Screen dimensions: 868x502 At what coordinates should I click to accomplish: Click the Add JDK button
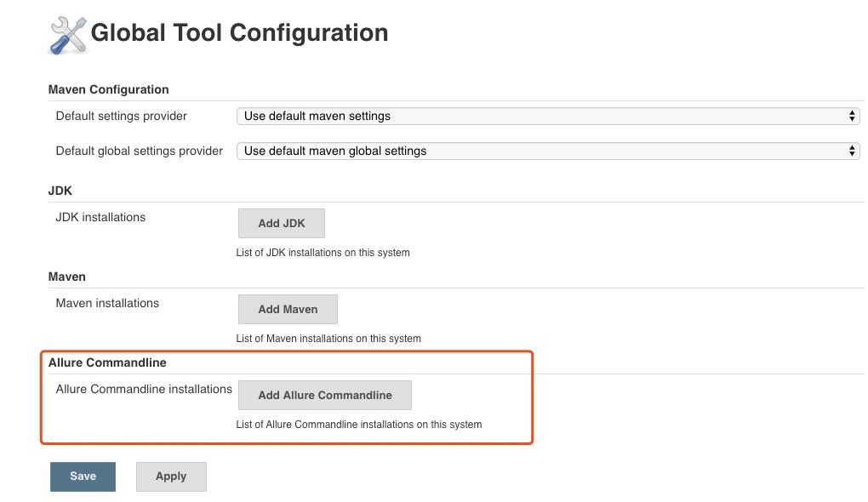[x=281, y=223]
